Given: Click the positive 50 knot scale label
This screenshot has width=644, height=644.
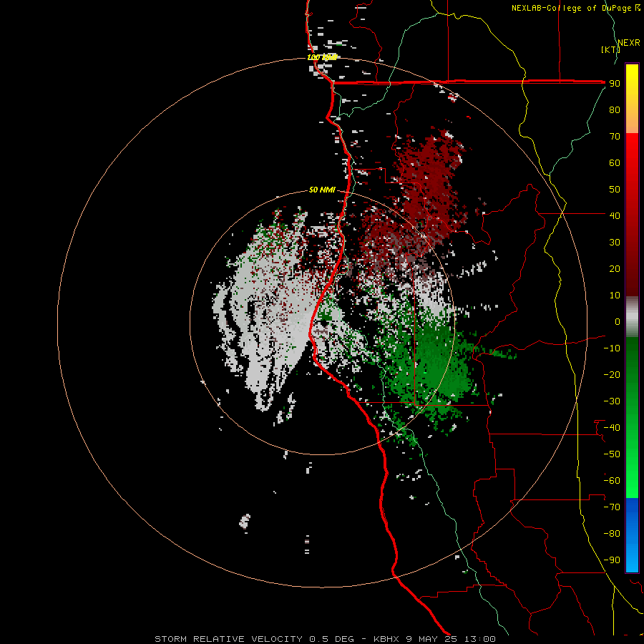Looking at the screenshot, I should pos(615,190).
